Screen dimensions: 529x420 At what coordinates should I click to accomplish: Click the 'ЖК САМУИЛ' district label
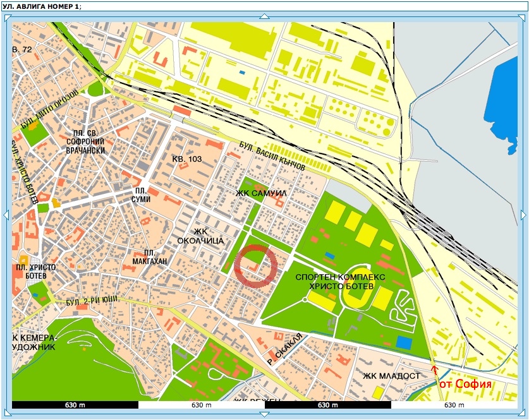coord(262,192)
